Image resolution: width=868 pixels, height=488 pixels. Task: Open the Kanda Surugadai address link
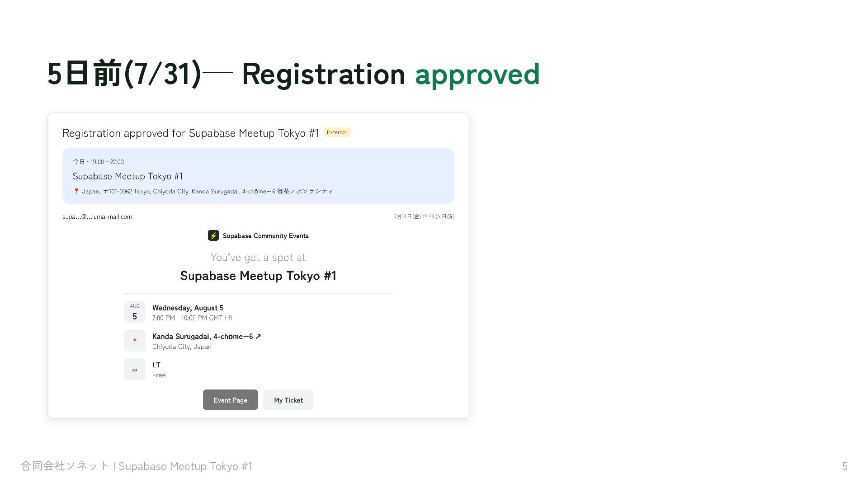tap(207, 337)
